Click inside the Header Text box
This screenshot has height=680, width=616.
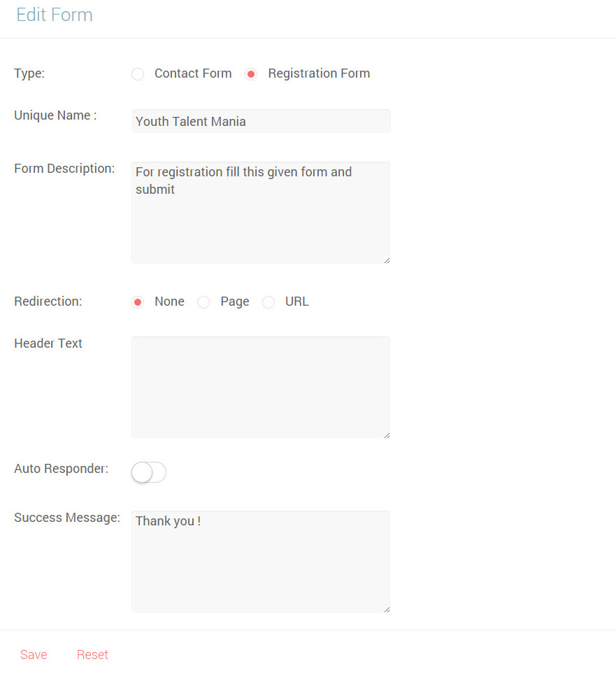[261, 387]
